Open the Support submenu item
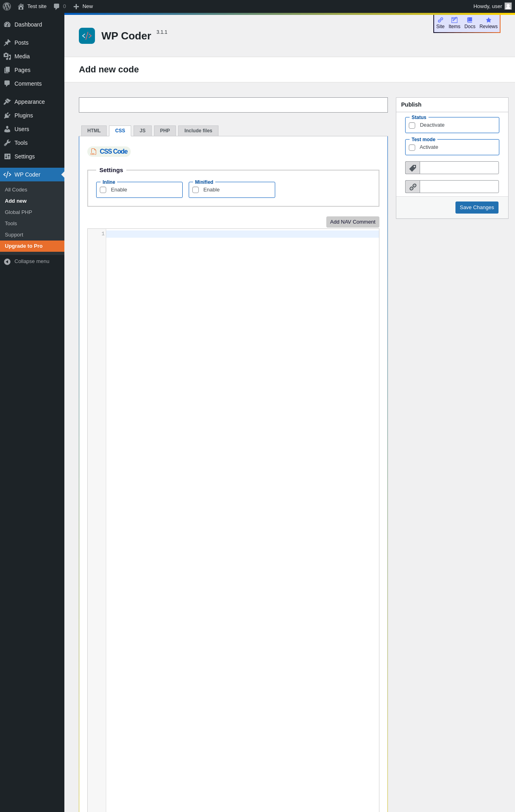Image resolution: width=515 pixels, height=812 pixels. (x=32, y=235)
